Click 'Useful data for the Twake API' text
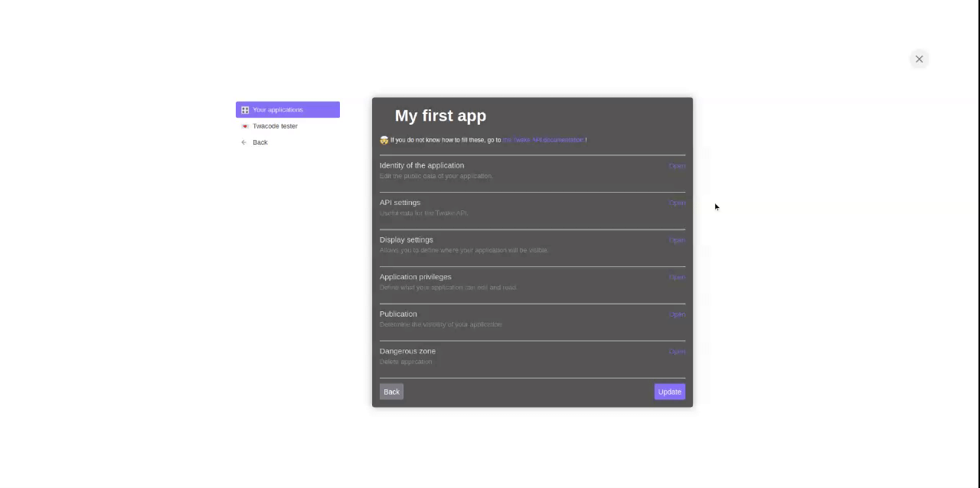The width and height of the screenshot is (980, 488). coord(424,213)
